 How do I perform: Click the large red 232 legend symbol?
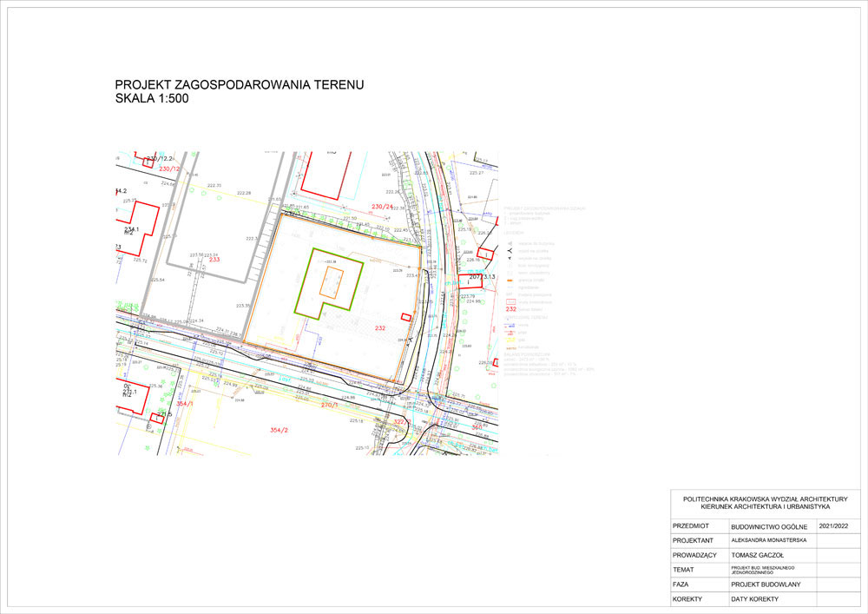coord(510,309)
